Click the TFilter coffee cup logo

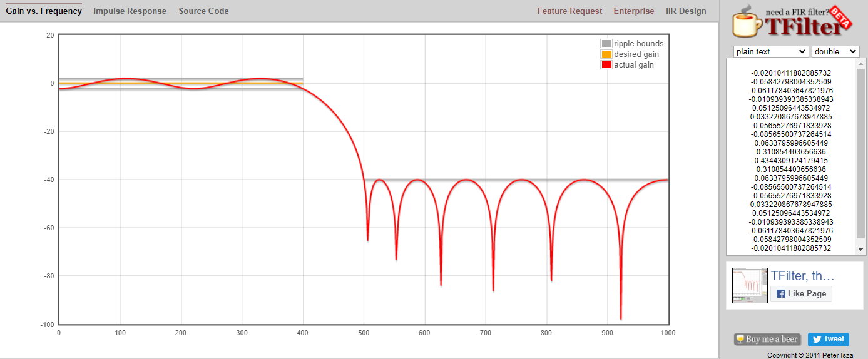click(x=749, y=22)
